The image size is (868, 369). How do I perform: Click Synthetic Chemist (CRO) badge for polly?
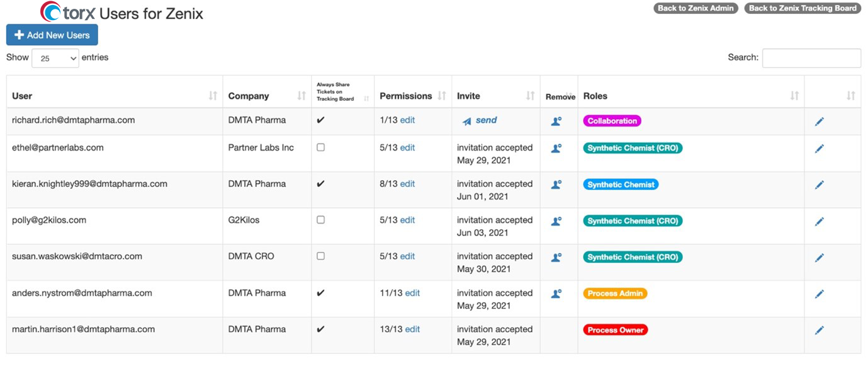(x=633, y=221)
